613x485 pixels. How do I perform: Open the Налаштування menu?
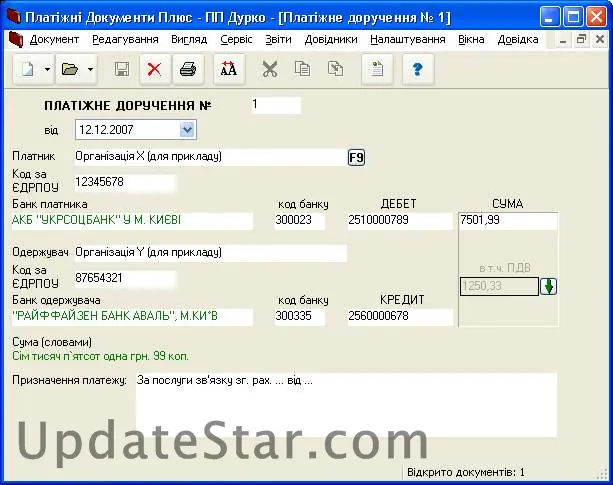[x=408, y=39]
